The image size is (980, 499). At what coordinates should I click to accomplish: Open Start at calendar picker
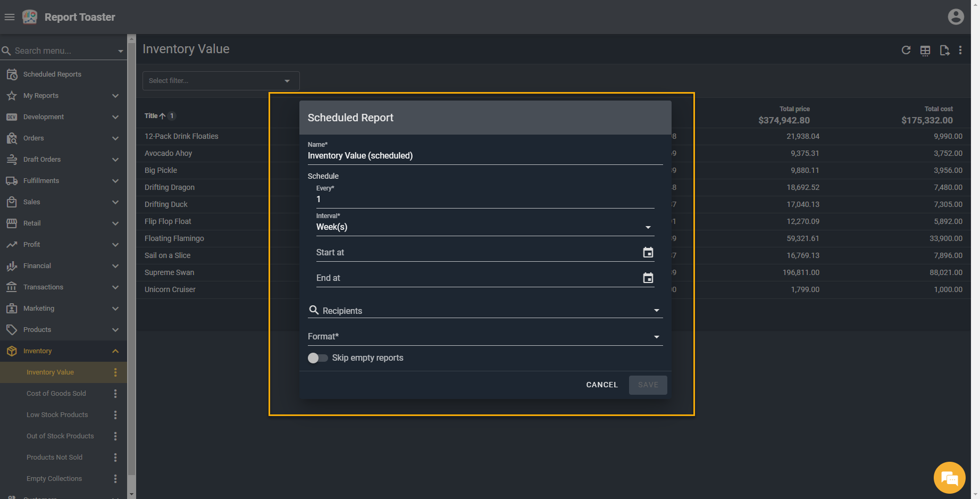(648, 253)
